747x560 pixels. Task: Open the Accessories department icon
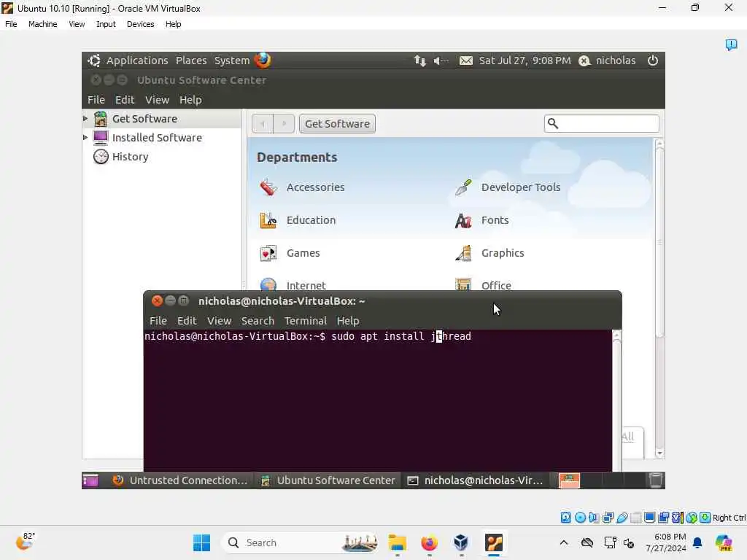[268, 187]
